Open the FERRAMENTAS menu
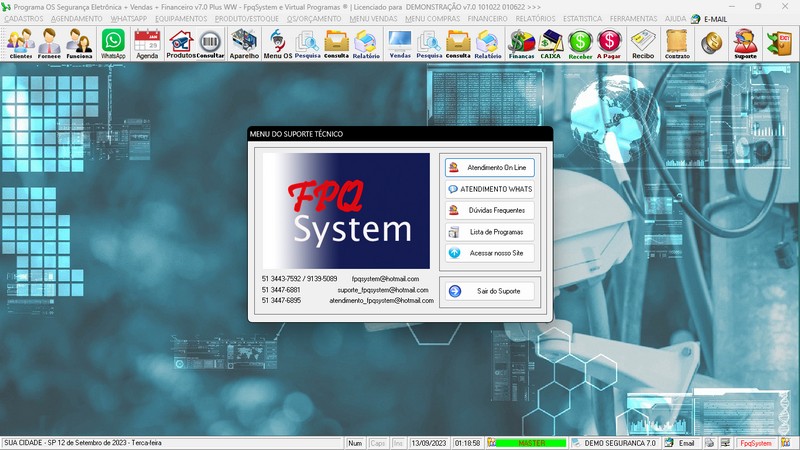Image resolution: width=800 pixels, height=450 pixels. tap(635, 19)
